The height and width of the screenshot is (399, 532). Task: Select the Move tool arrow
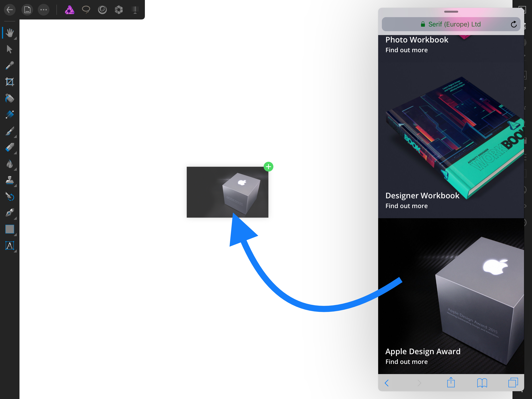[x=9, y=49]
